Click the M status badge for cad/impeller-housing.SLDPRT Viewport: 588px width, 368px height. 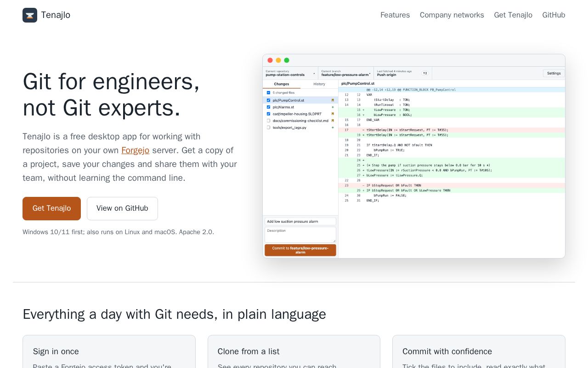click(333, 114)
